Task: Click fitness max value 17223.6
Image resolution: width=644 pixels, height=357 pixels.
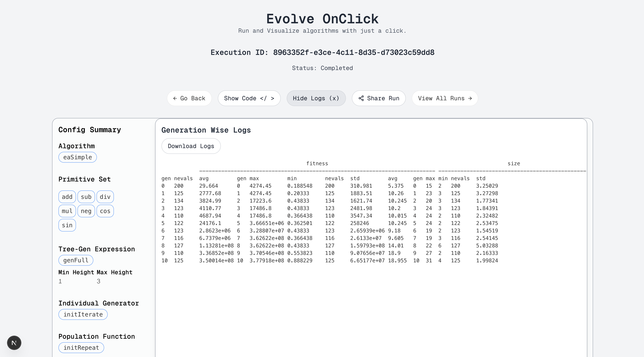Action: point(261,201)
